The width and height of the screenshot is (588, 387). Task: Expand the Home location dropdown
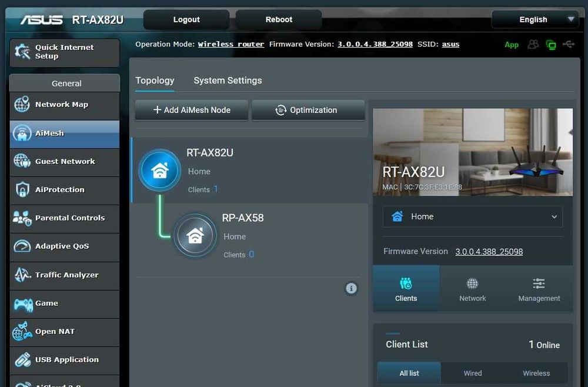[x=473, y=216]
